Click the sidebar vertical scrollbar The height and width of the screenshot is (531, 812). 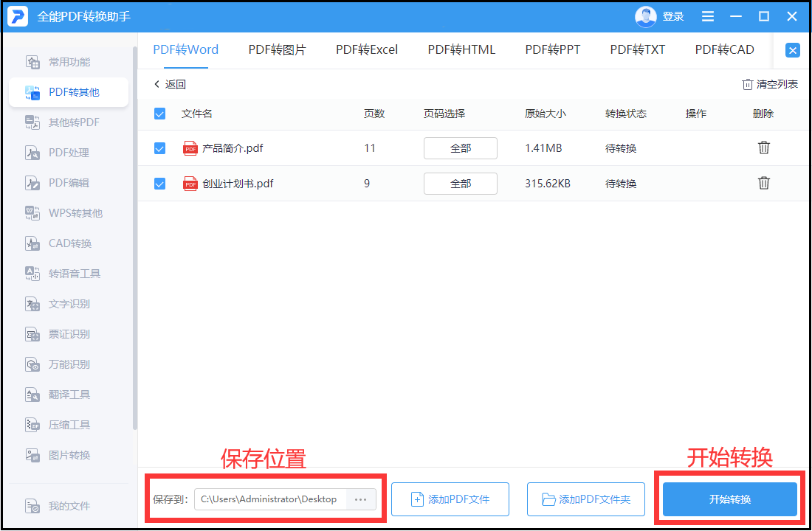click(x=135, y=238)
